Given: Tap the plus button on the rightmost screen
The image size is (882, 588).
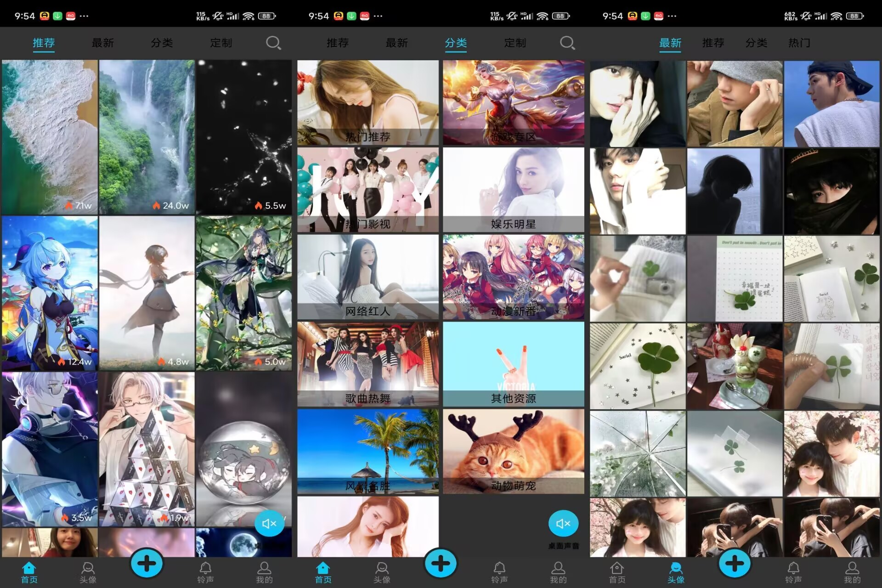Looking at the screenshot, I should [x=735, y=563].
